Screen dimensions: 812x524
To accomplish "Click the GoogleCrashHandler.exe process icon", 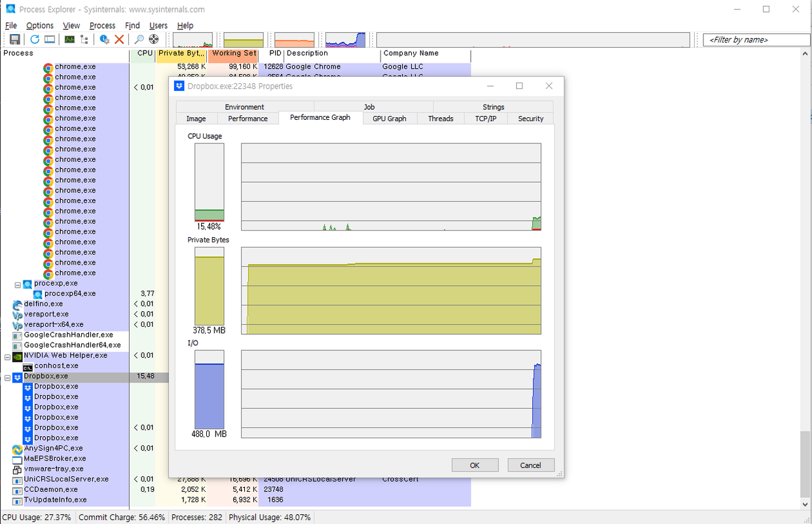I will (x=18, y=335).
